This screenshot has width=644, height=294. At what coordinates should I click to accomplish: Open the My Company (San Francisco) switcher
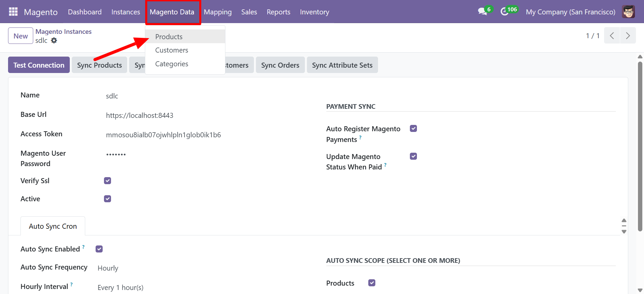tap(571, 12)
